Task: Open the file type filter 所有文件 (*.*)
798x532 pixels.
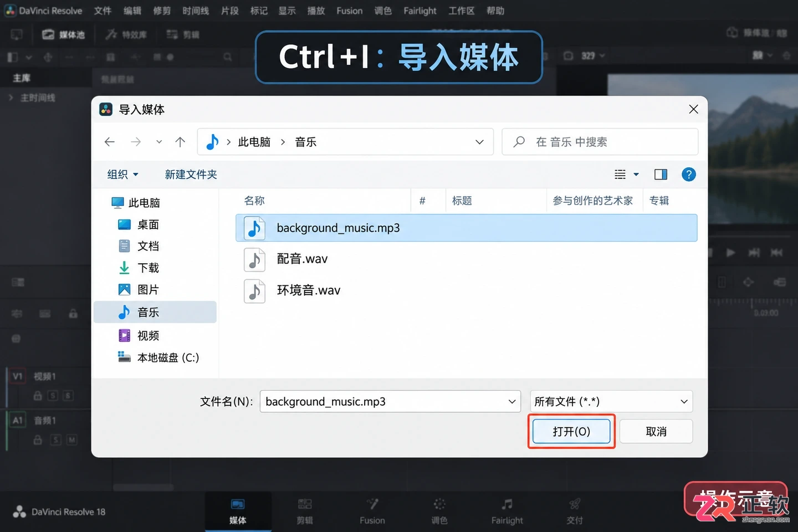Action: (x=611, y=402)
